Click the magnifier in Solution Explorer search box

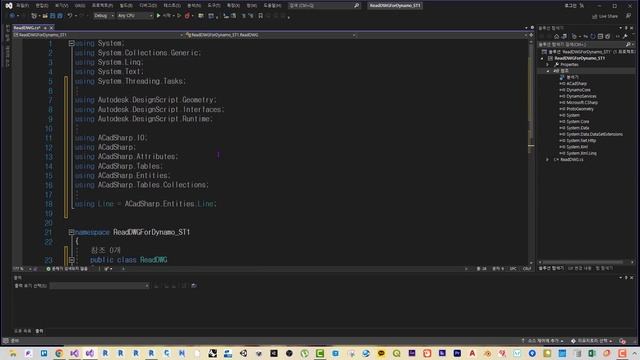coord(628,44)
